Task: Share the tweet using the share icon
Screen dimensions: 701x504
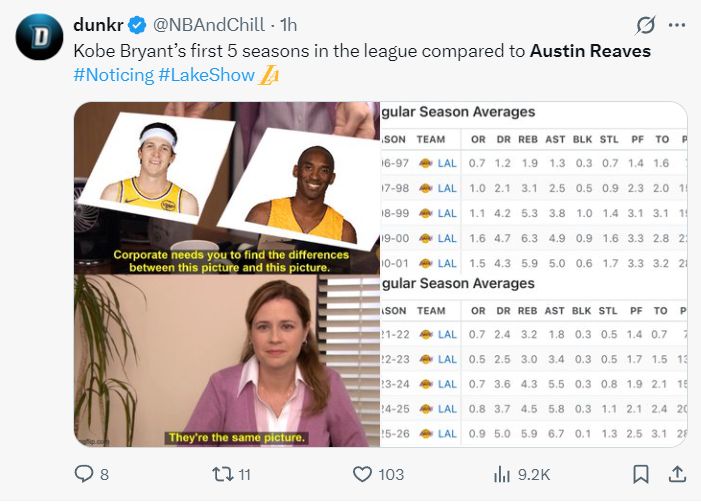Action: click(677, 474)
